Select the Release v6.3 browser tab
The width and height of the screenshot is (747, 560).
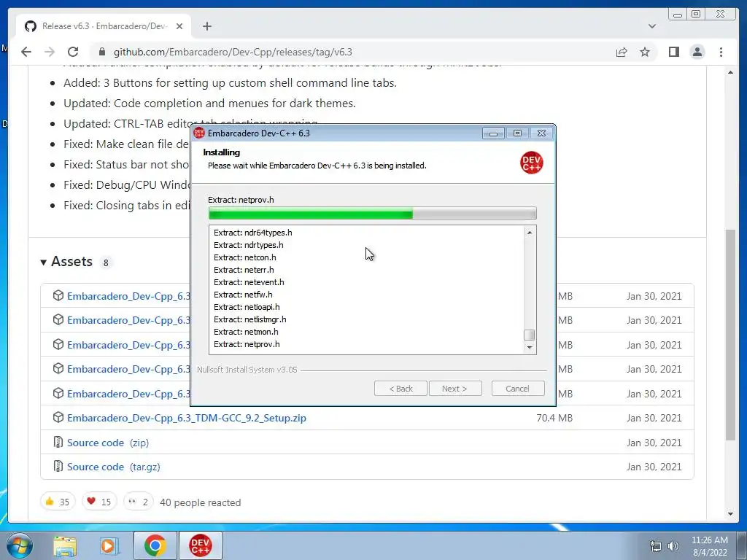pyautogui.click(x=104, y=26)
